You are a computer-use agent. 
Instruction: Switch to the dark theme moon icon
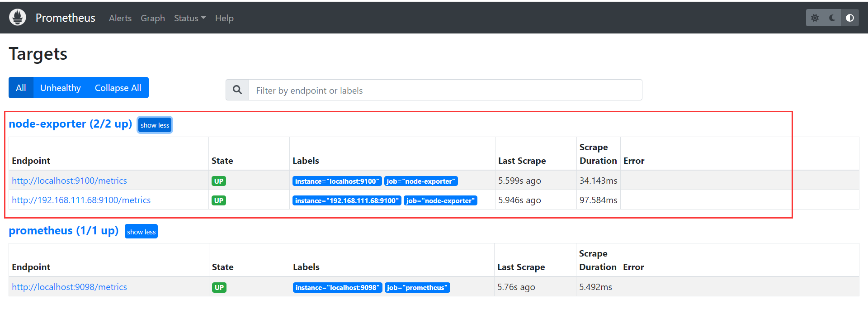832,18
